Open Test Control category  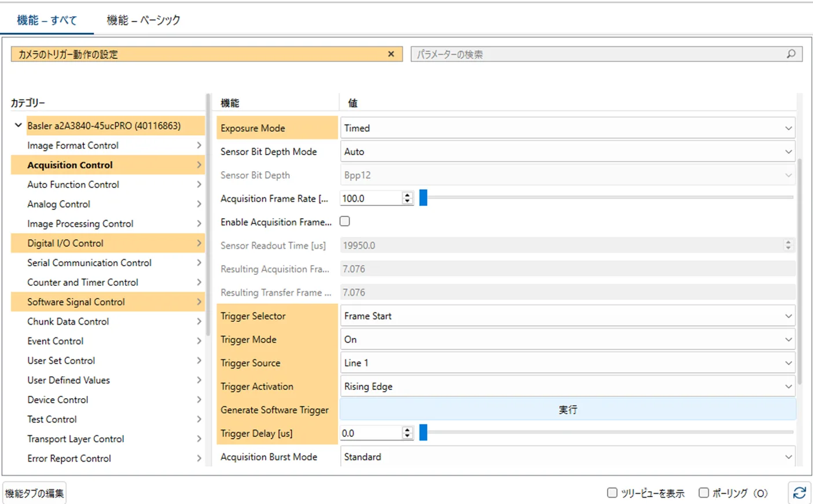pyautogui.click(x=108, y=419)
